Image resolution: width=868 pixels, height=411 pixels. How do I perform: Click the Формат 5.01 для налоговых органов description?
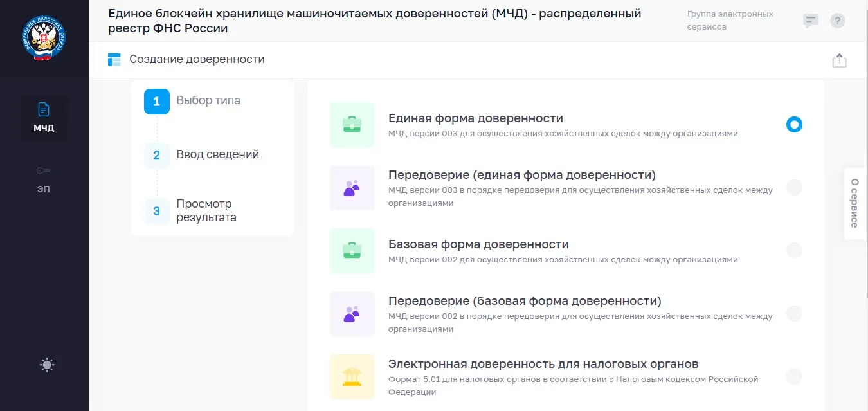(x=574, y=385)
